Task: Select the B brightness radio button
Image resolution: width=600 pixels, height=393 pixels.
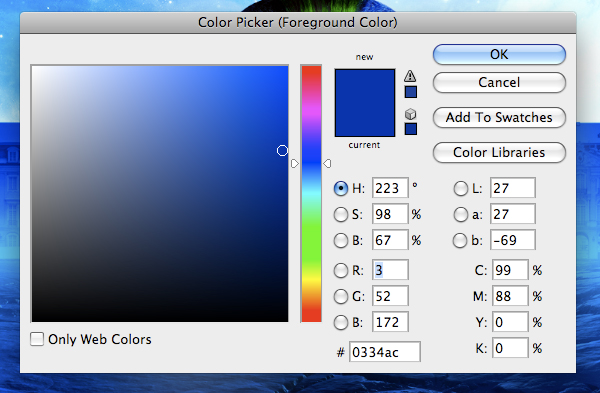Action: [341, 240]
